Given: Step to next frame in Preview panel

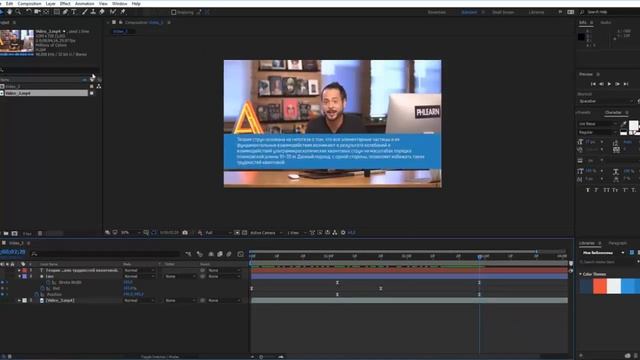Looking at the screenshot, I should point(618,84).
